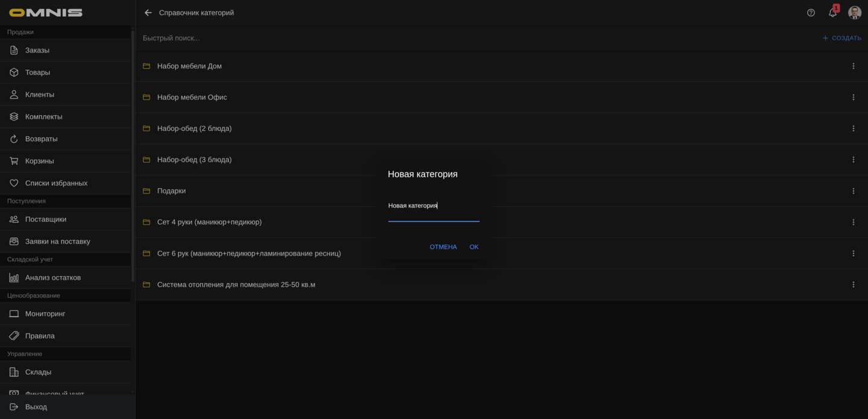This screenshot has width=868, height=419.
Task: Click the folder icon for Набор мебели Дом
Action: pos(146,66)
